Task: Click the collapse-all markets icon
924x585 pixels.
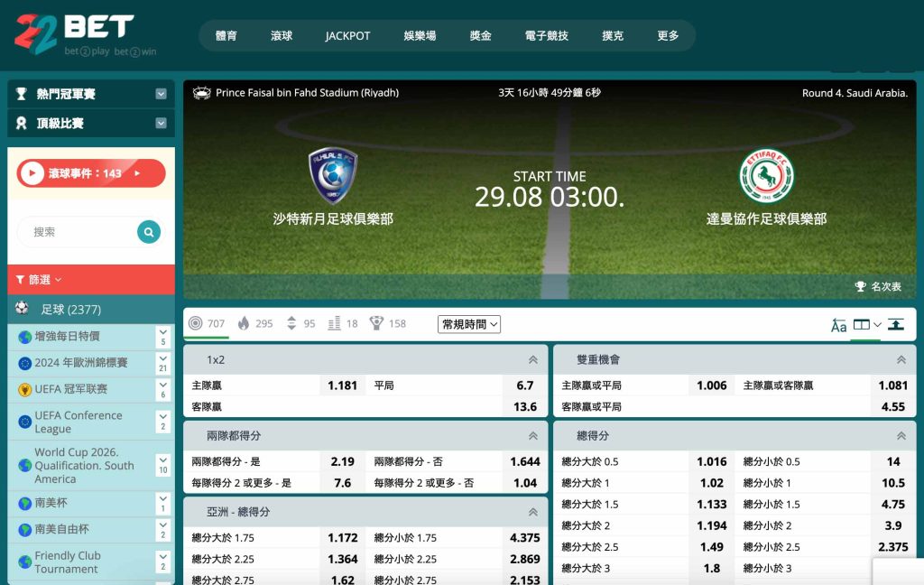Action: tap(896, 324)
